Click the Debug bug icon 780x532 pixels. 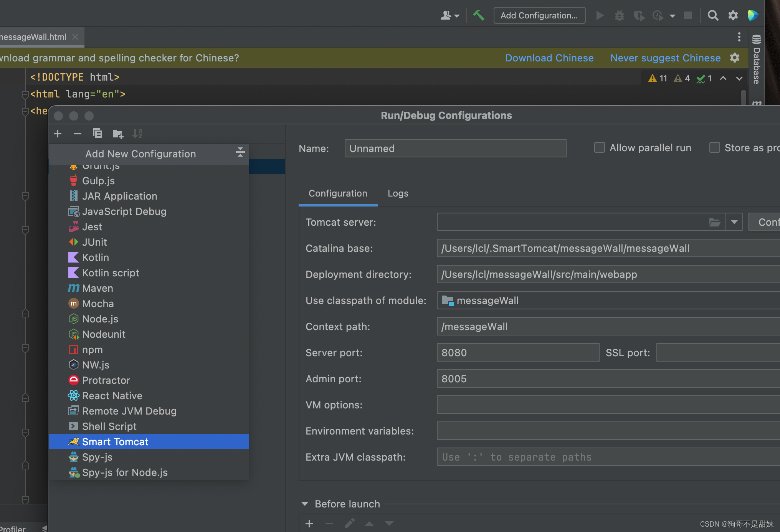619,15
